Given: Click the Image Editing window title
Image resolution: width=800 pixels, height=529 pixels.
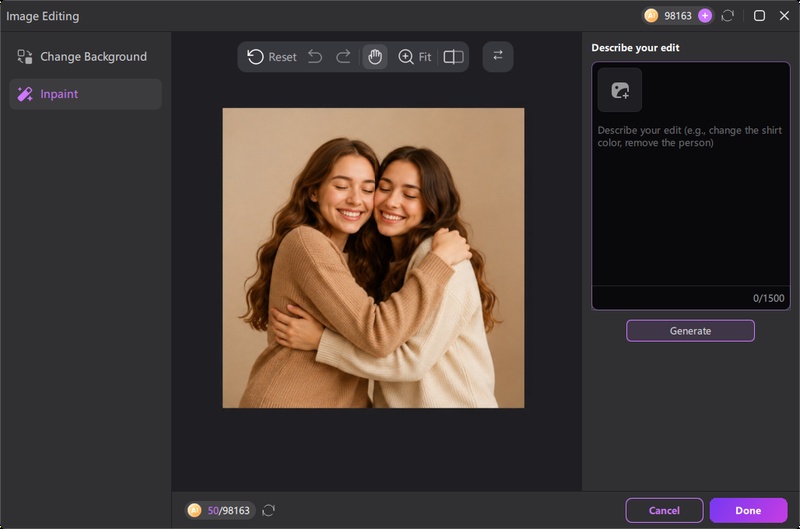Looking at the screenshot, I should coord(43,16).
